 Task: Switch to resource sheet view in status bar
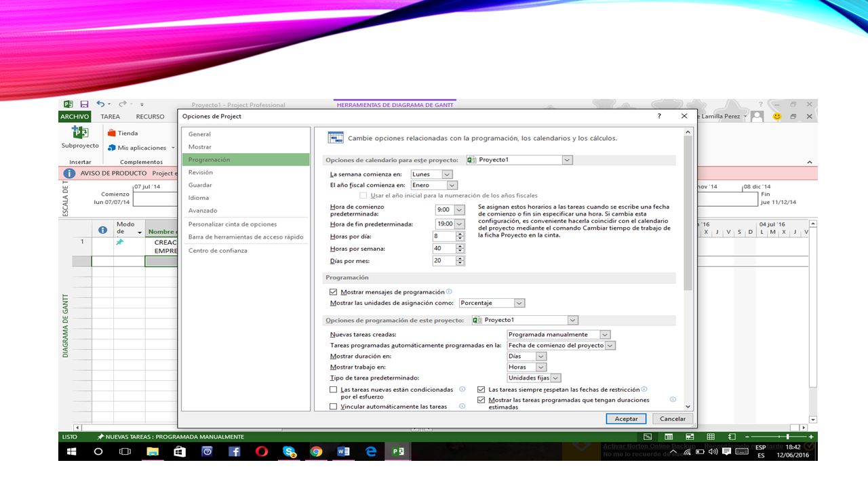[x=711, y=437]
